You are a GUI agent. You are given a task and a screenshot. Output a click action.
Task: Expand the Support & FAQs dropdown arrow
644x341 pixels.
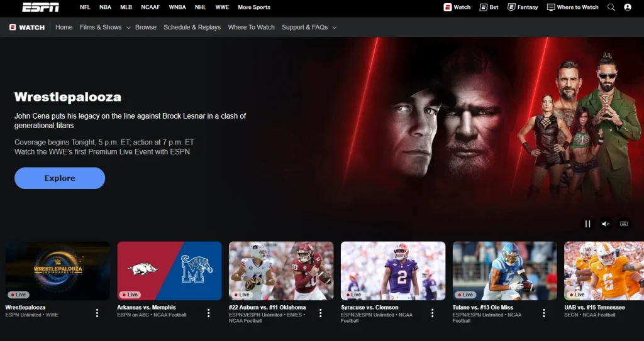click(x=335, y=28)
